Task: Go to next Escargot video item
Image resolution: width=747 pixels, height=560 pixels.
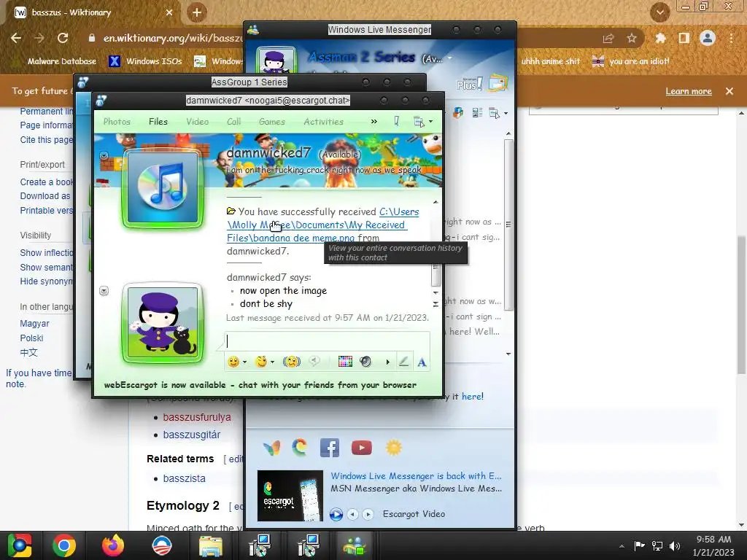Action: tap(368, 514)
